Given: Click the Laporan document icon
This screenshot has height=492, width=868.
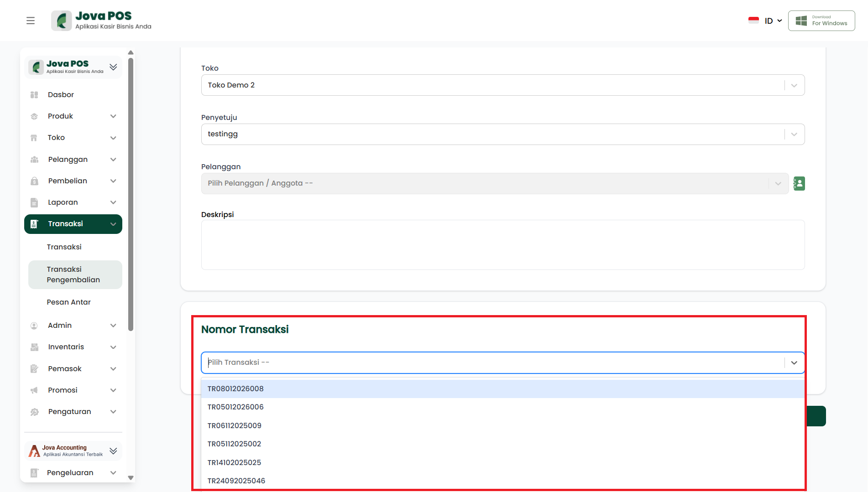Looking at the screenshot, I should 34,202.
